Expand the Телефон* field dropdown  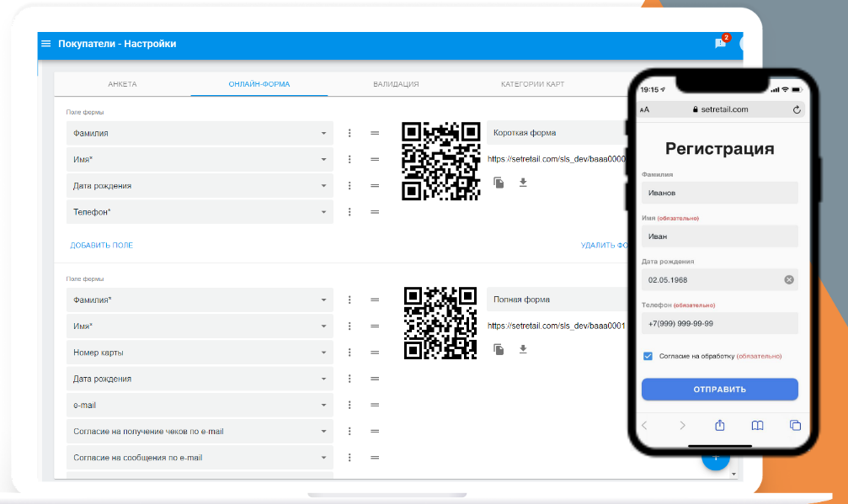[323, 212]
